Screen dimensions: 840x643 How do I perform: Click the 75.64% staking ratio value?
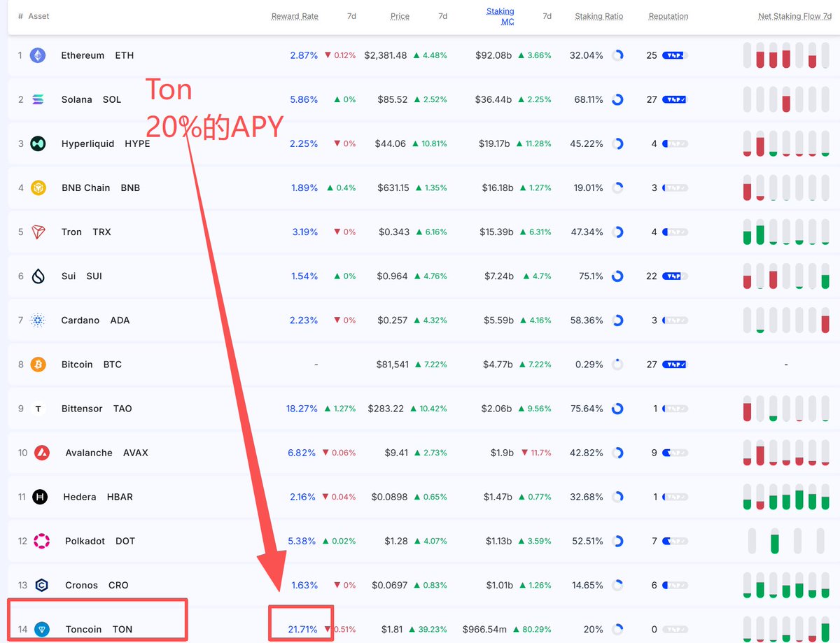pos(587,409)
